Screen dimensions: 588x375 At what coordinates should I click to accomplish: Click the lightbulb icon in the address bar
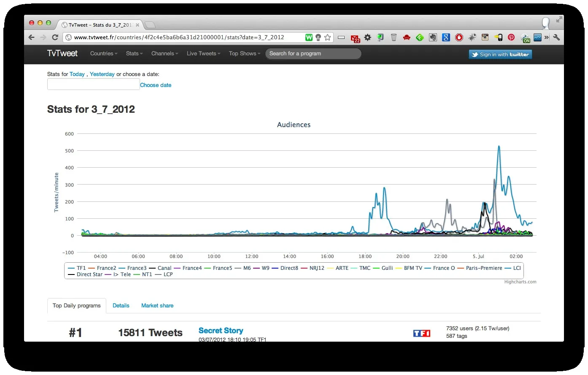coord(318,38)
